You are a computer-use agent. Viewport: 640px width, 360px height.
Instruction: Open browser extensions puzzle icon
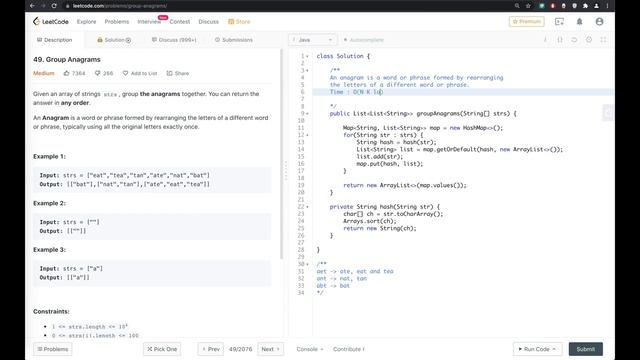coord(585,6)
